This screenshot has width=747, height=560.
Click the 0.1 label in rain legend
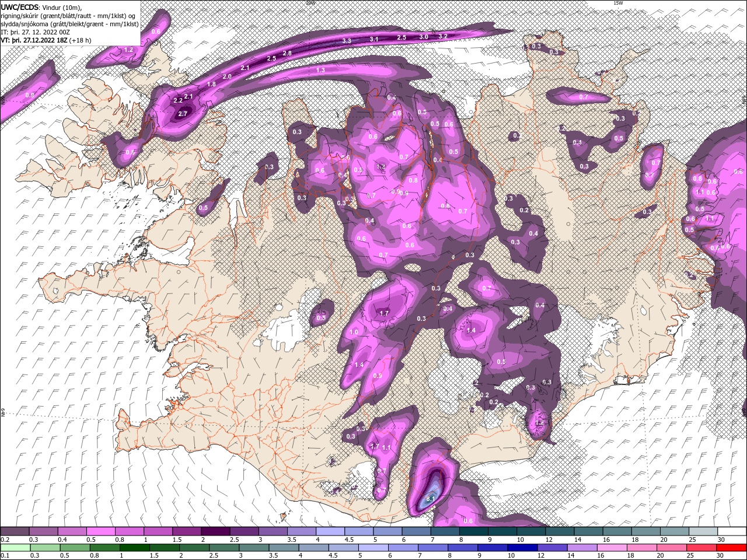[4, 556]
